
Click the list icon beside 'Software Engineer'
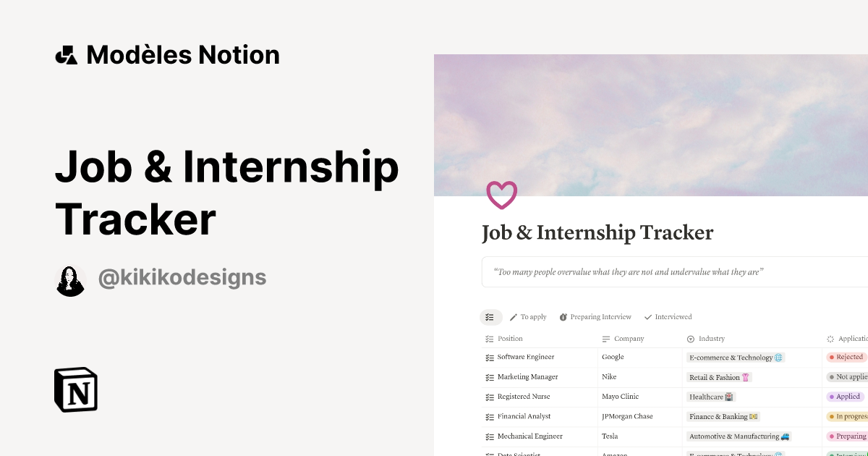pyautogui.click(x=489, y=357)
